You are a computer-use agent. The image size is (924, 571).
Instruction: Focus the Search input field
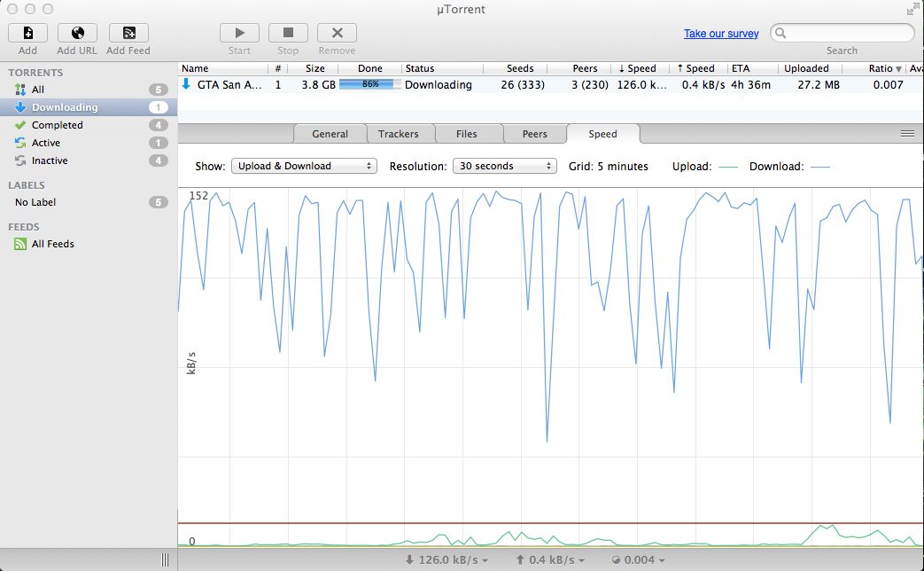click(842, 33)
